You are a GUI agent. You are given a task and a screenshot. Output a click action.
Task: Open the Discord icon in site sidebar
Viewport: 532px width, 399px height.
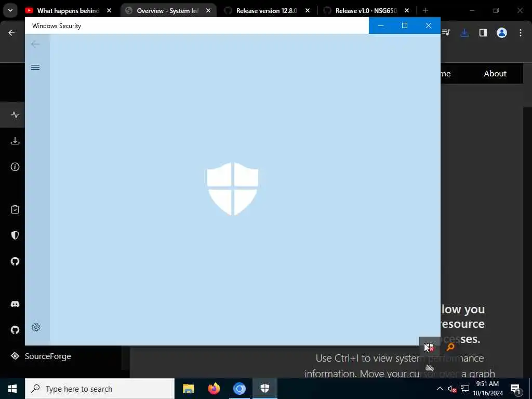(15, 304)
